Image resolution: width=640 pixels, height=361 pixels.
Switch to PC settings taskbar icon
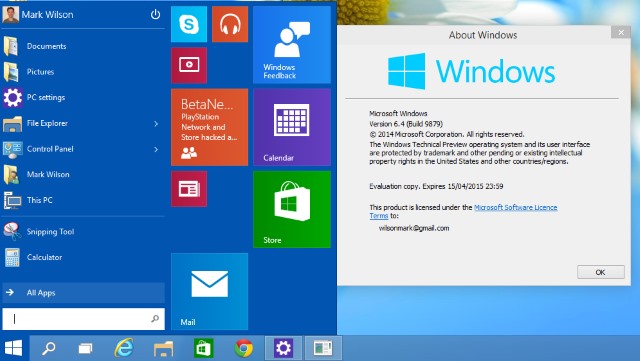(283, 348)
